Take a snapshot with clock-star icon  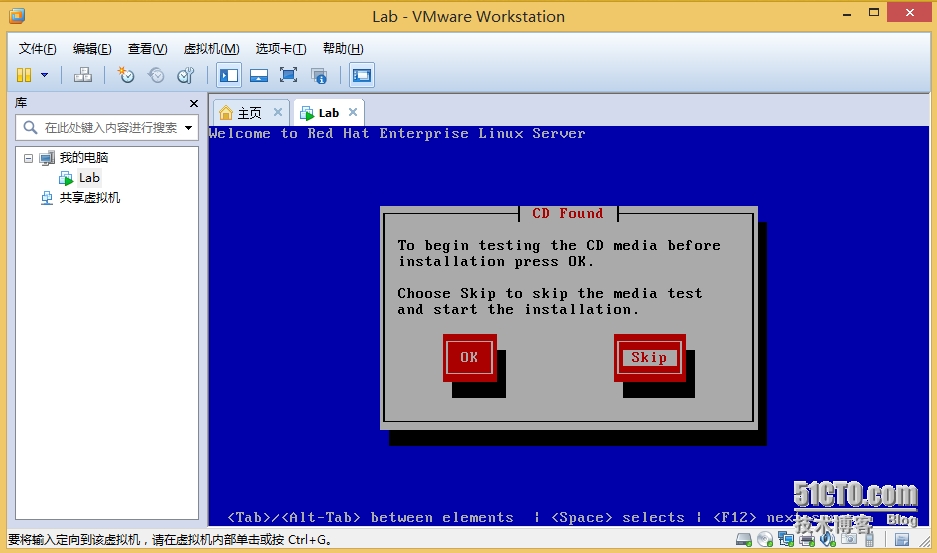[x=125, y=75]
